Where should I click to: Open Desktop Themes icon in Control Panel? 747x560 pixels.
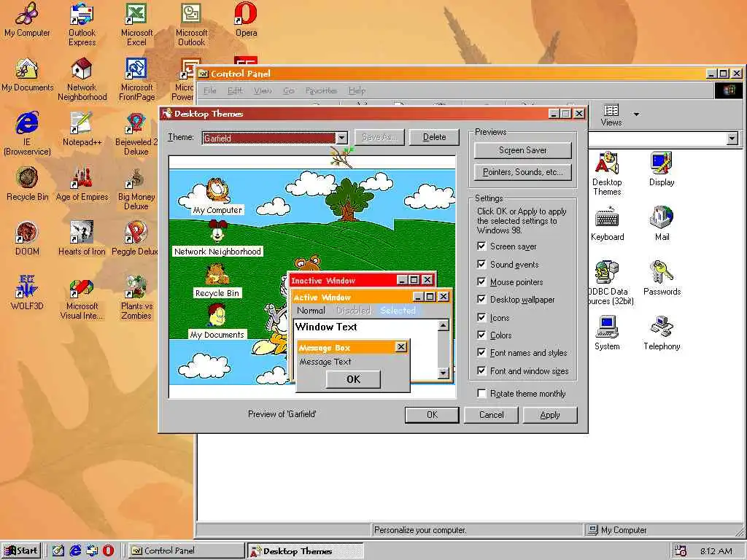pyautogui.click(x=607, y=174)
